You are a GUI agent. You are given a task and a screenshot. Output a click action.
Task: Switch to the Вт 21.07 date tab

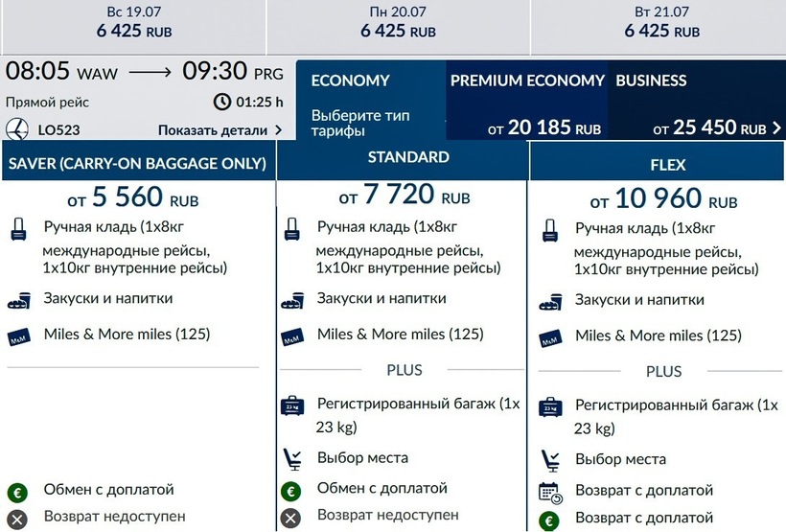tap(661, 21)
